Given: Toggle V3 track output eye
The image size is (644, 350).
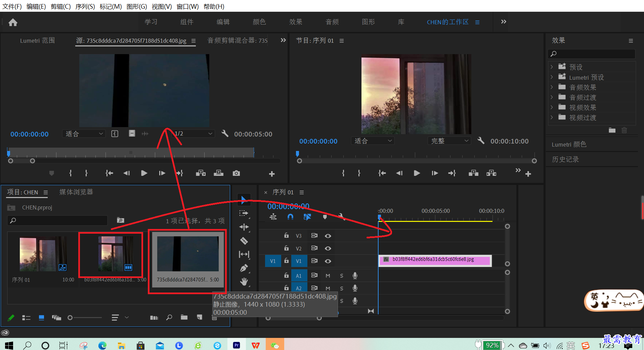Looking at the screenshot, I should tap(328, 236).
